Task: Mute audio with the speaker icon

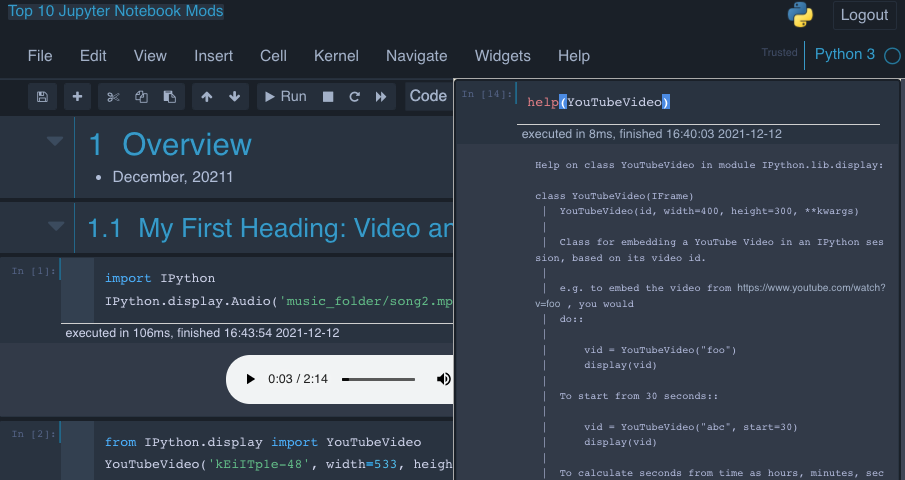Action: click(443, 379)
